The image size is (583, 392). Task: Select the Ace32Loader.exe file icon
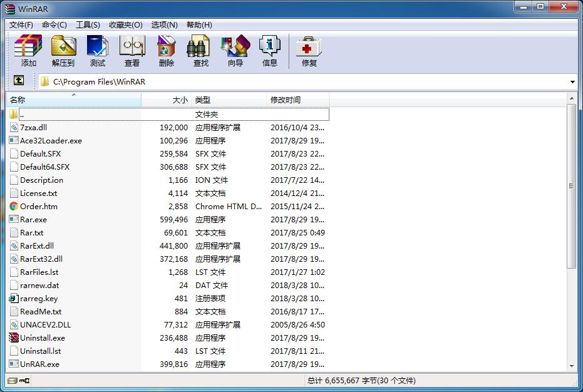pyautogui.click(x=14, y=141)
